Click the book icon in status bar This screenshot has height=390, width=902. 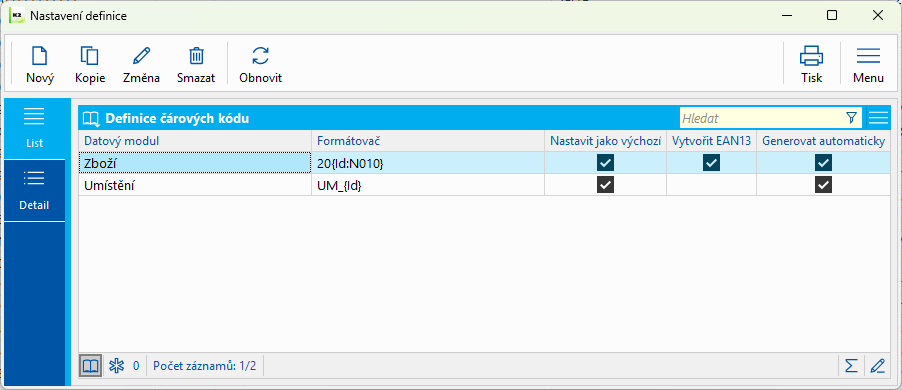(x=91, y=365)
